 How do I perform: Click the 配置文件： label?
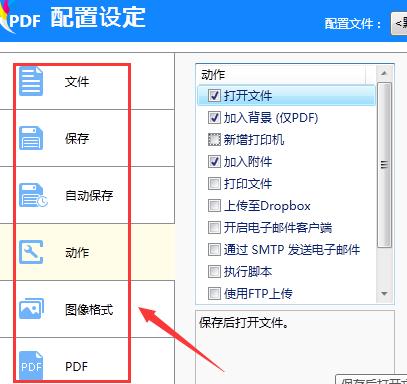coord(353,24)
